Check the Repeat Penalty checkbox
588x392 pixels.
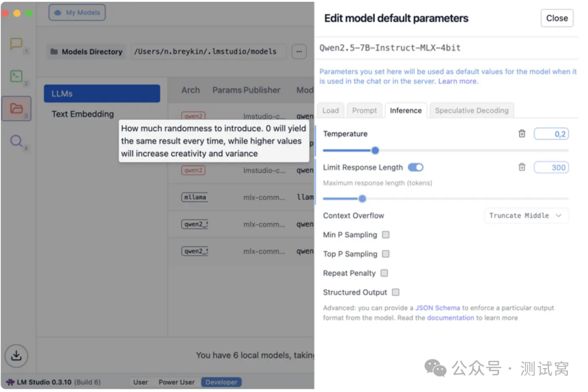coord(384,273)
